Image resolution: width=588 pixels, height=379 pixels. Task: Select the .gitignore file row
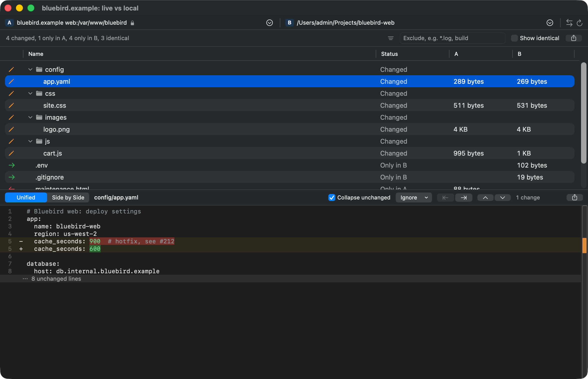[290, 177]
